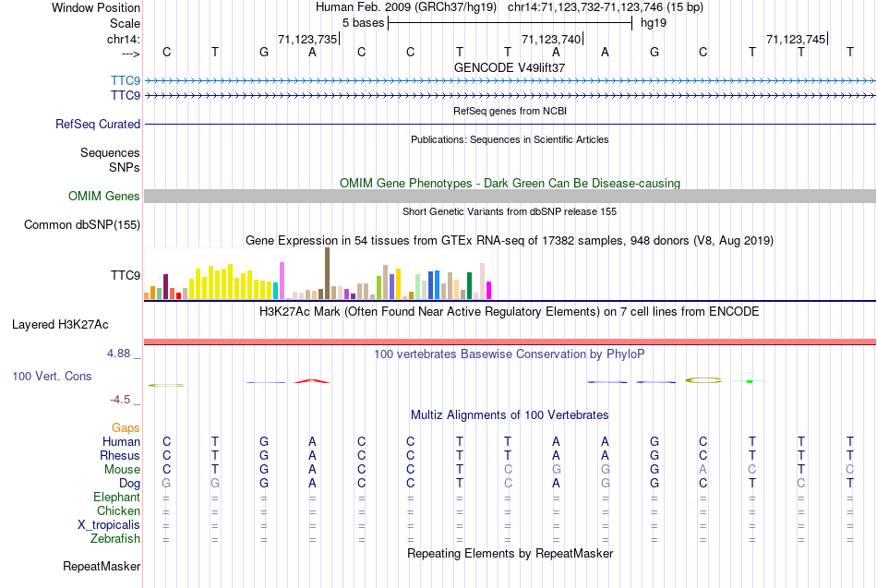Click the 71,123,735 ruler coordinate
This screenshot has height=588, width=877.
[307, 39]
